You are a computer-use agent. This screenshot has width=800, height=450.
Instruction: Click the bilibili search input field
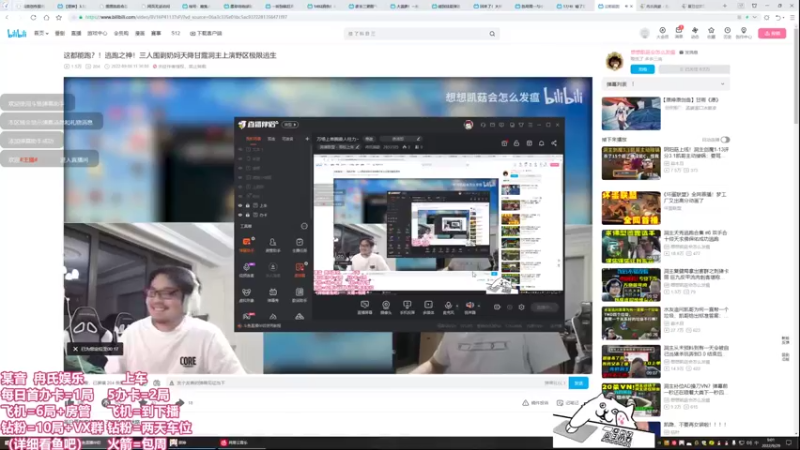(x=416, y=34)
